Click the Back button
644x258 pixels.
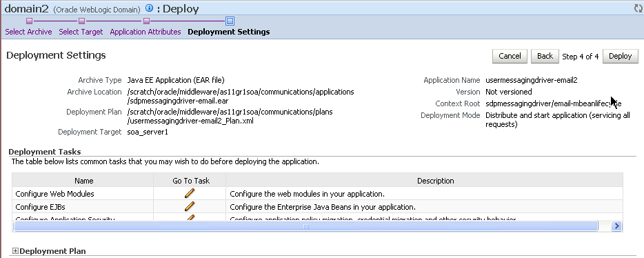[545, 57]
